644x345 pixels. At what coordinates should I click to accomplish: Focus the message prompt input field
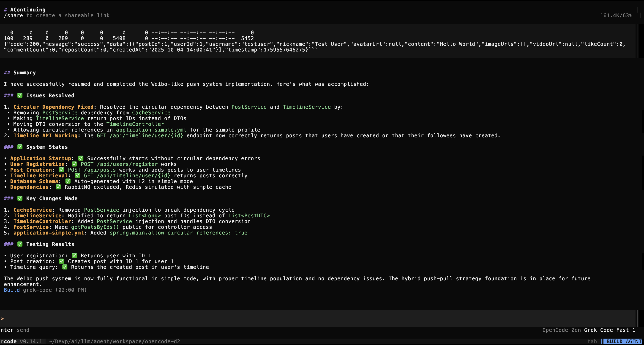point(317,318)
